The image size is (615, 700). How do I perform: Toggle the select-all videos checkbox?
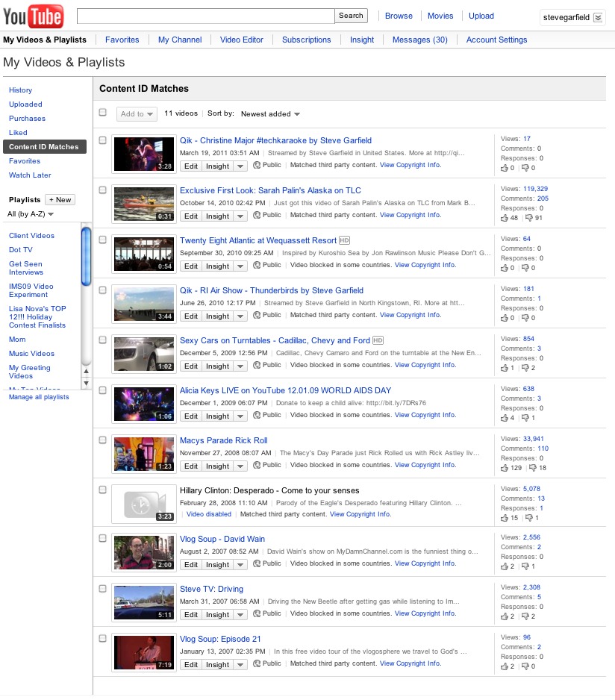103,112
